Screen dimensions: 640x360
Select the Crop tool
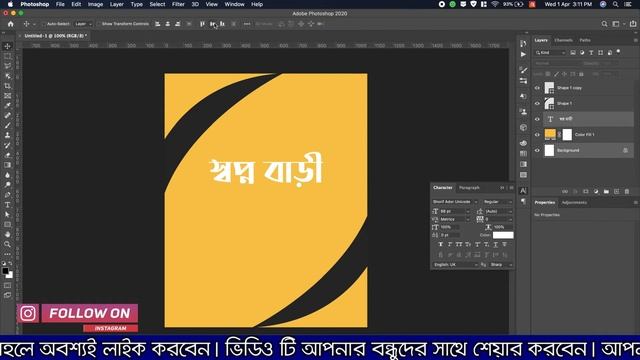coord(7,86)
